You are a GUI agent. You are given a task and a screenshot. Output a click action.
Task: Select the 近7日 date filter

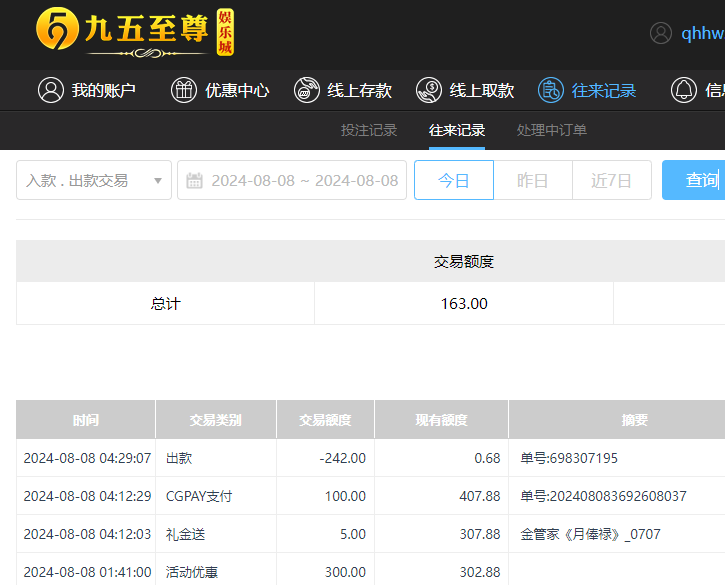[x=612, y=181]
